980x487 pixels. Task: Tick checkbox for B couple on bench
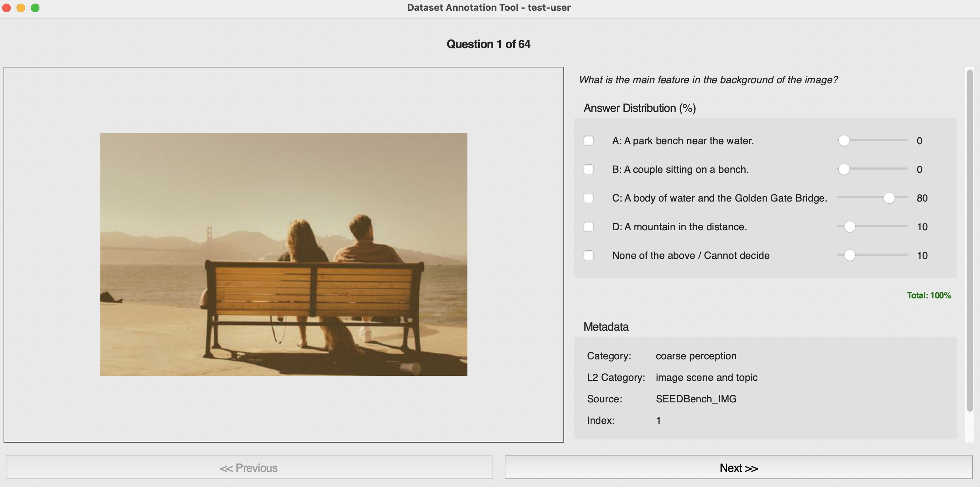coord(589,169)
